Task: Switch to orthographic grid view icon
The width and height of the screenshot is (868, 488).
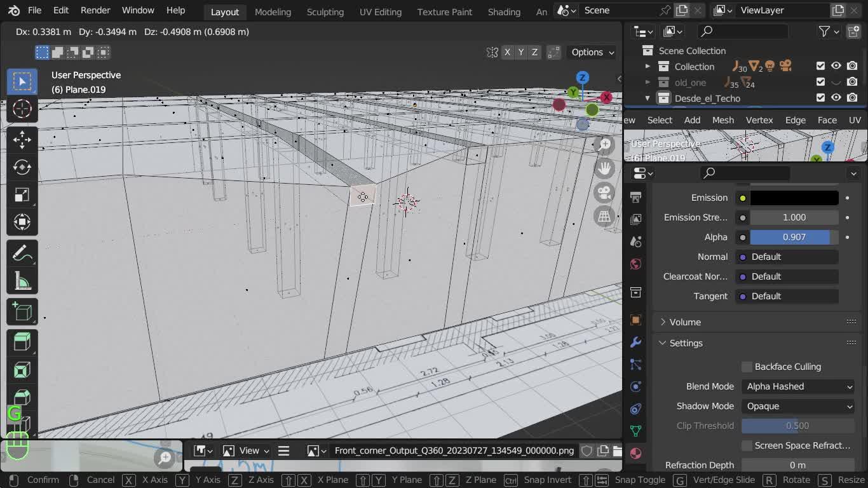Action: pos(604,217)
